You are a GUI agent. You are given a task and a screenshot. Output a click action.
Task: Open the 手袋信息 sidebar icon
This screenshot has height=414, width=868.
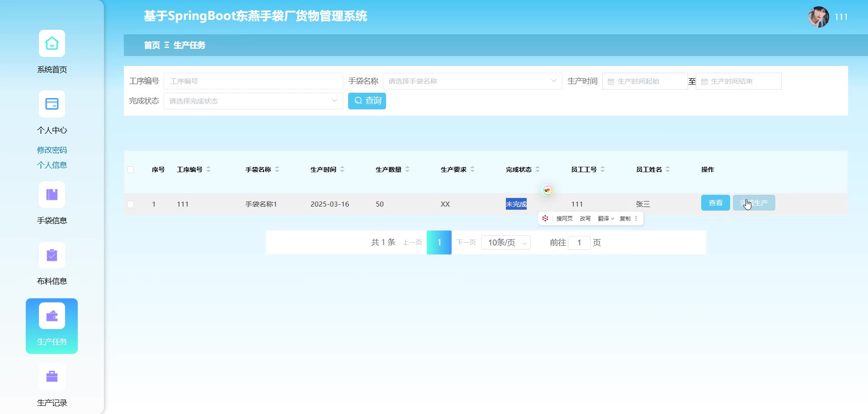[x=52, y=194]
